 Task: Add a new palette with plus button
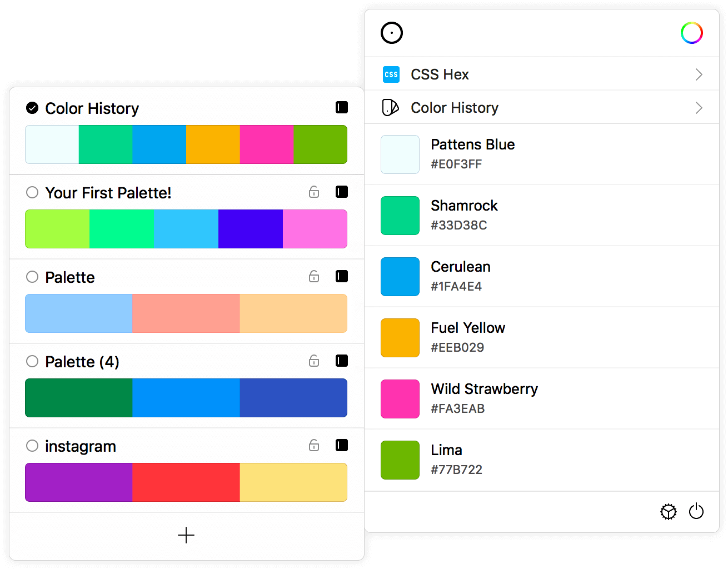tap(186, 535)
